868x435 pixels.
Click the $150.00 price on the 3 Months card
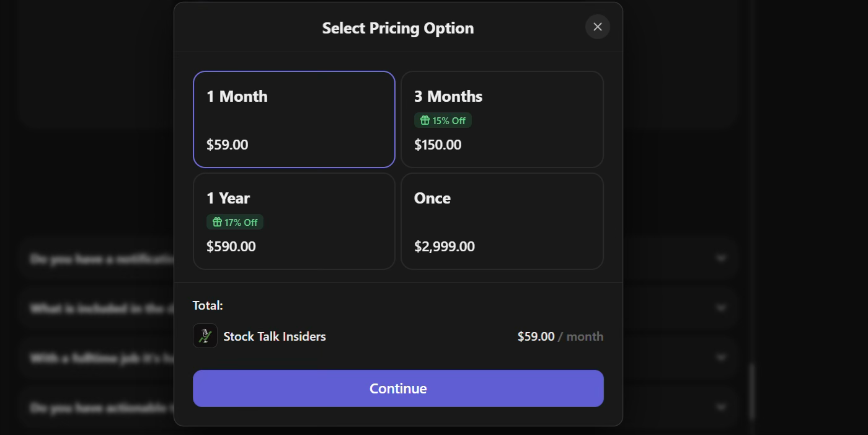click(438, 144)
